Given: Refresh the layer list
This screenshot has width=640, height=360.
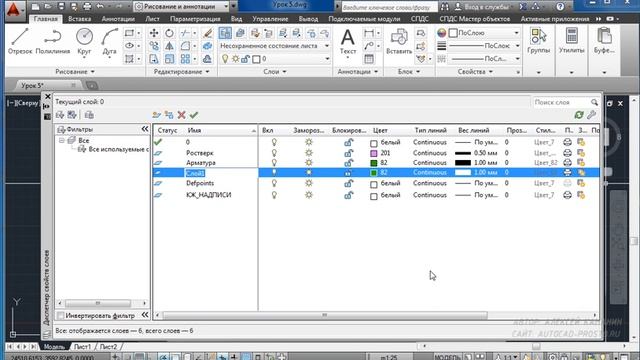Looking at the screenshot, I should pyautogui.click(x=579, y=115).
